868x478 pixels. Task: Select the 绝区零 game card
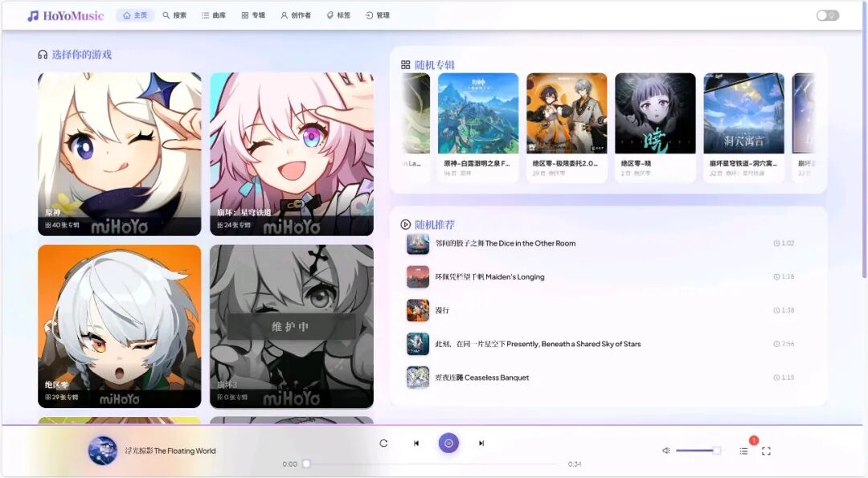click(120, 326)
